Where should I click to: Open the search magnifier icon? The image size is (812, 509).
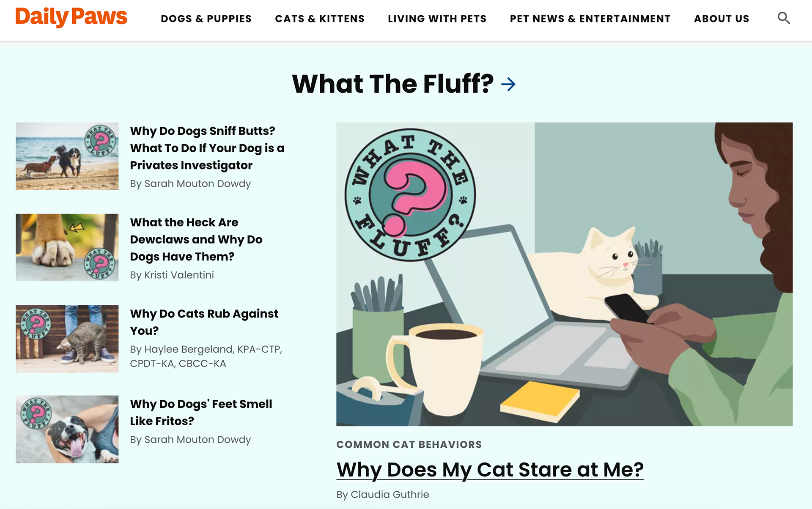point(784,18)
